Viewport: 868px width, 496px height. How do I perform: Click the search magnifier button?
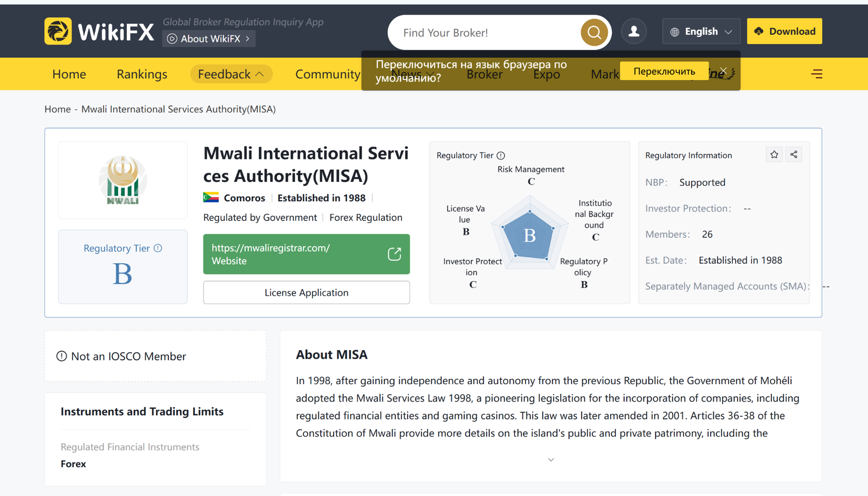594,33
